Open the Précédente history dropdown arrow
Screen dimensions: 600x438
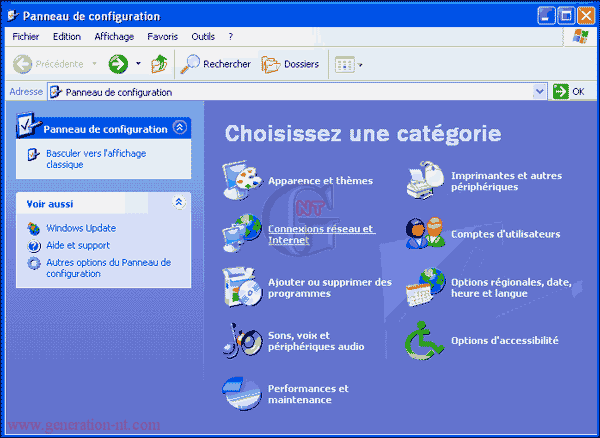pos(94,64)
